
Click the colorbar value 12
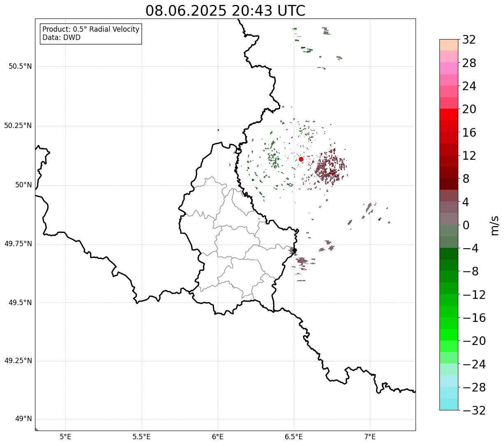coord(469,156)
